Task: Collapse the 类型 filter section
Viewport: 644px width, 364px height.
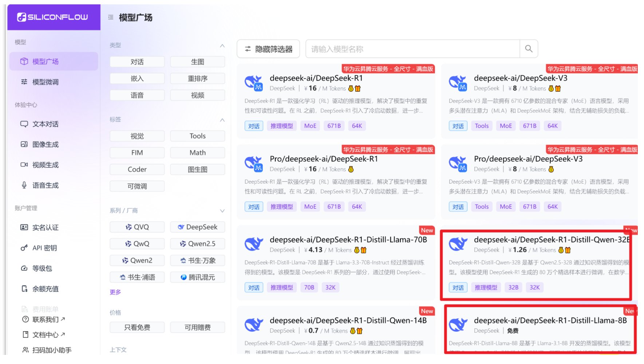Action: (x=222, y=45)
